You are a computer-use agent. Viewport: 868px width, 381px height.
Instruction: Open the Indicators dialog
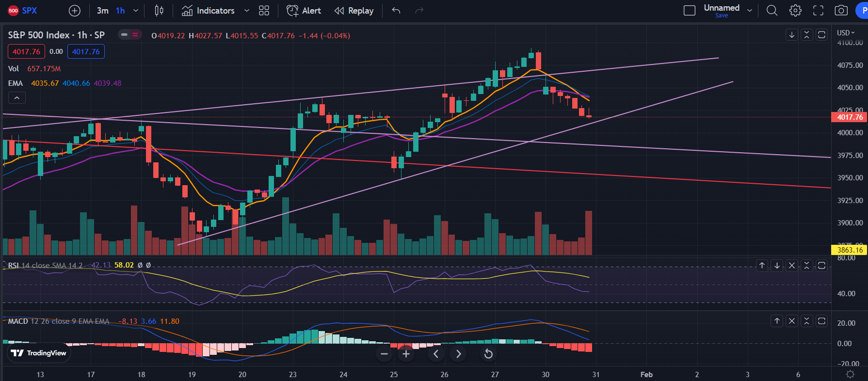pos(208,11)
